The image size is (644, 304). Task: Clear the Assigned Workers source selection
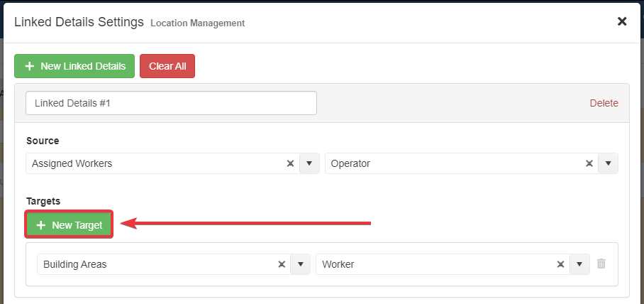[x=290, y=163]
